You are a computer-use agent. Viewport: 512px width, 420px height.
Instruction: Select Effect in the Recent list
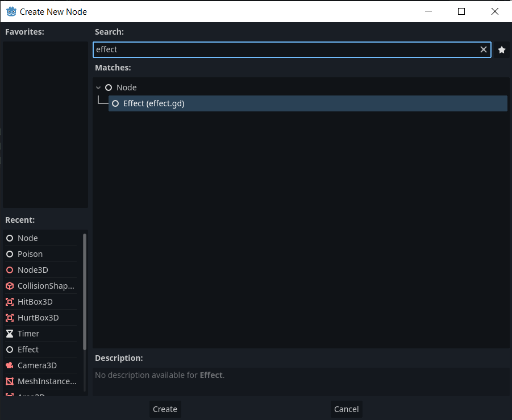coord(28,349)
